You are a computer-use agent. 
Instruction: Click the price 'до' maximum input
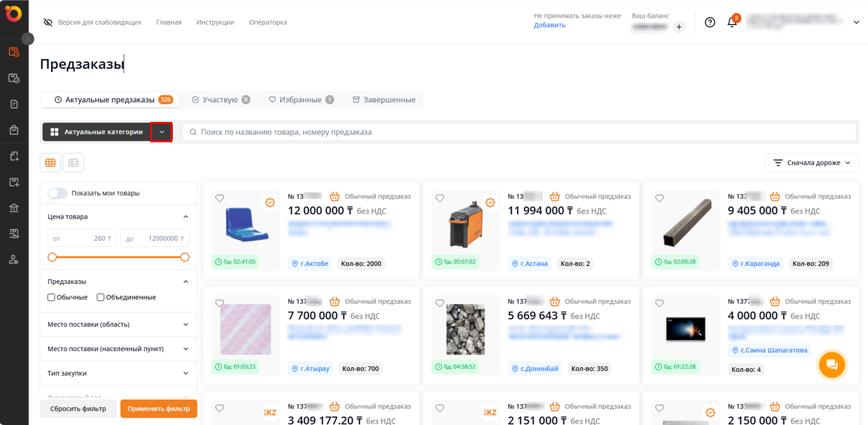point(155,238)
